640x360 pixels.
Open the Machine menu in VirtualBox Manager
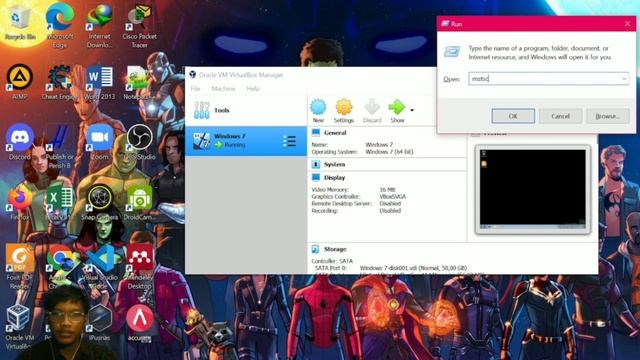point(223,89)
